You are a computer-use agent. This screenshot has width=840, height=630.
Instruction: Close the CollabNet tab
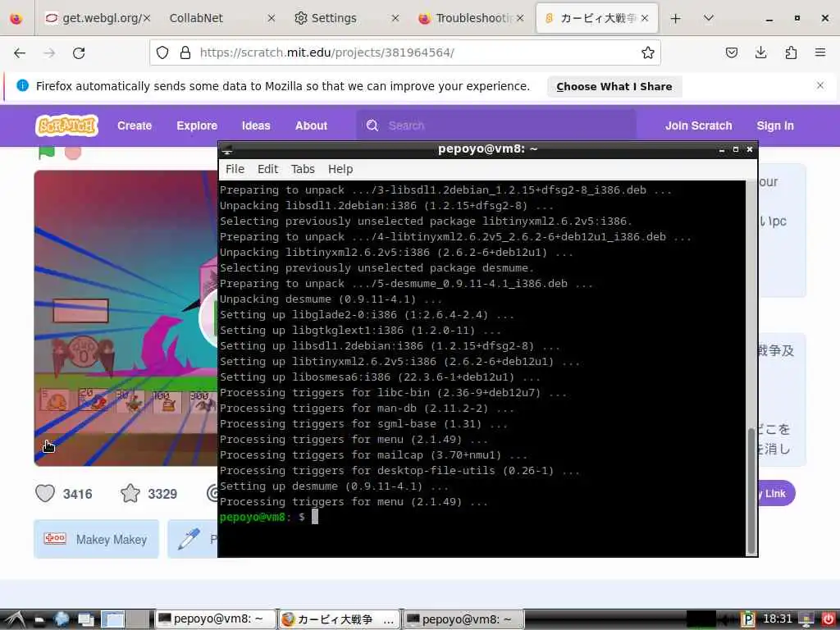point(271,18)
